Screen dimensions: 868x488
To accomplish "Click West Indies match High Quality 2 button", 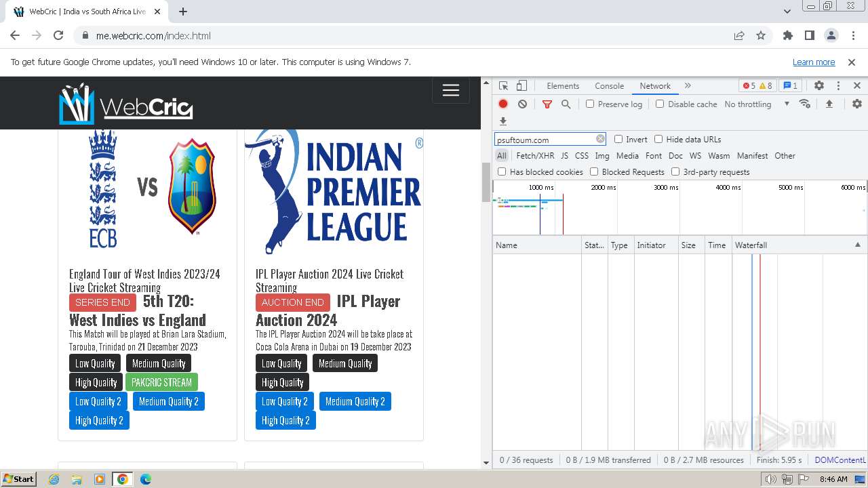I will tap(99, 420).
